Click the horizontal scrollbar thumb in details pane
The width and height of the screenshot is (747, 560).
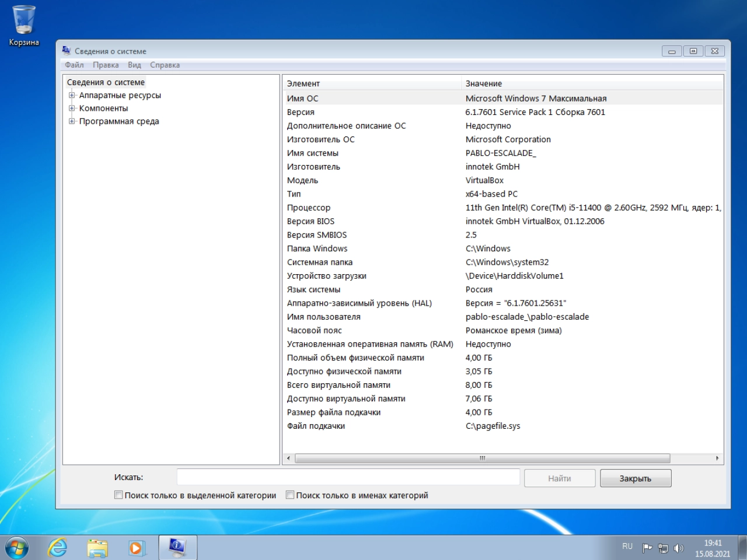click(482, 459)
